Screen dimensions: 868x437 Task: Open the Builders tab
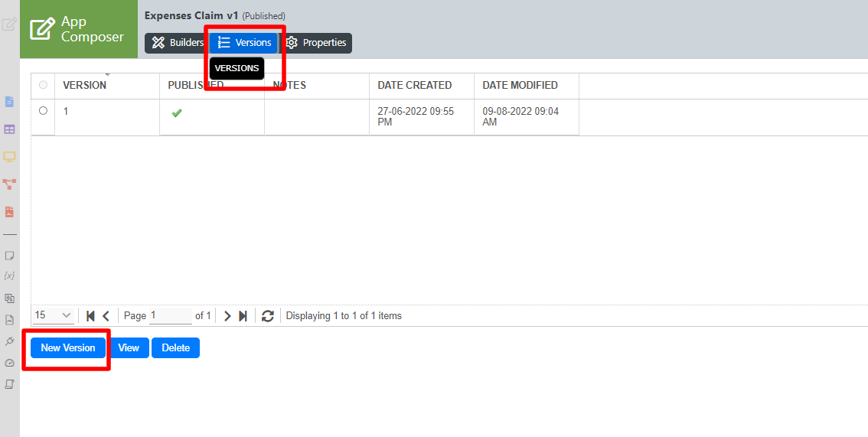[177, 43]
